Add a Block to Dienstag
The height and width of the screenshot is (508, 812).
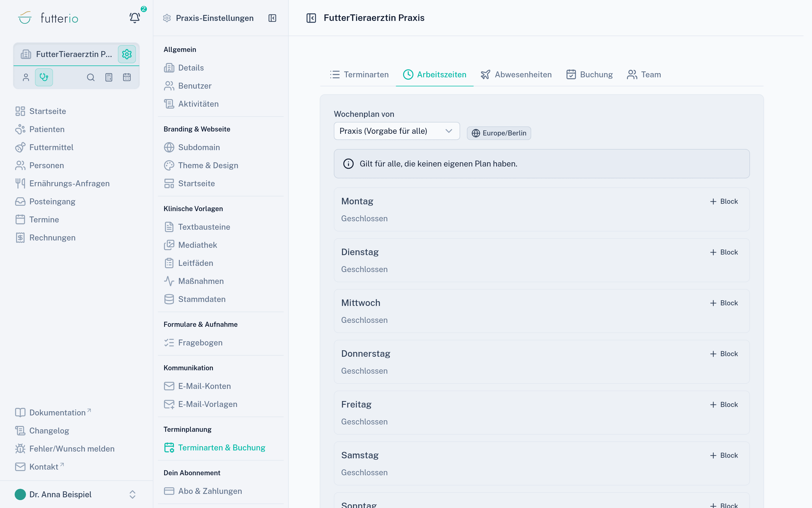[724, 252]
